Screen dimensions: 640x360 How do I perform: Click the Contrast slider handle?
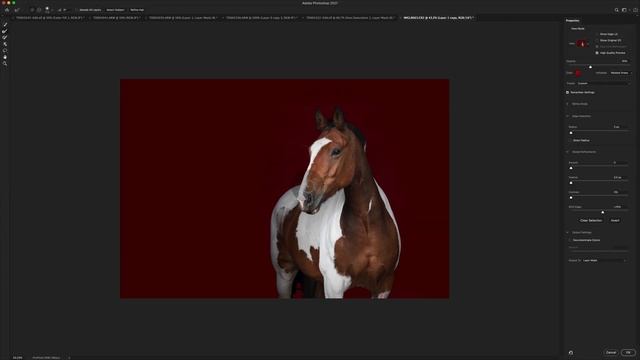[571, 198]
